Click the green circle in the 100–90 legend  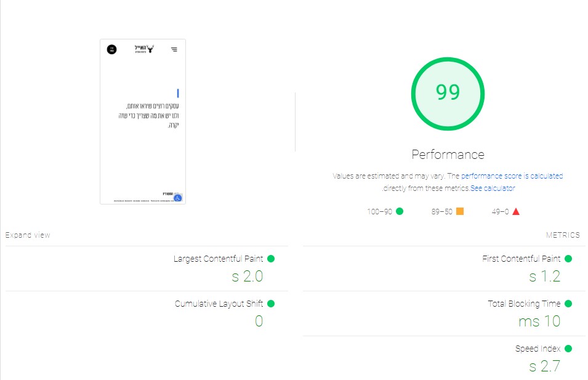tap(400, 211)
